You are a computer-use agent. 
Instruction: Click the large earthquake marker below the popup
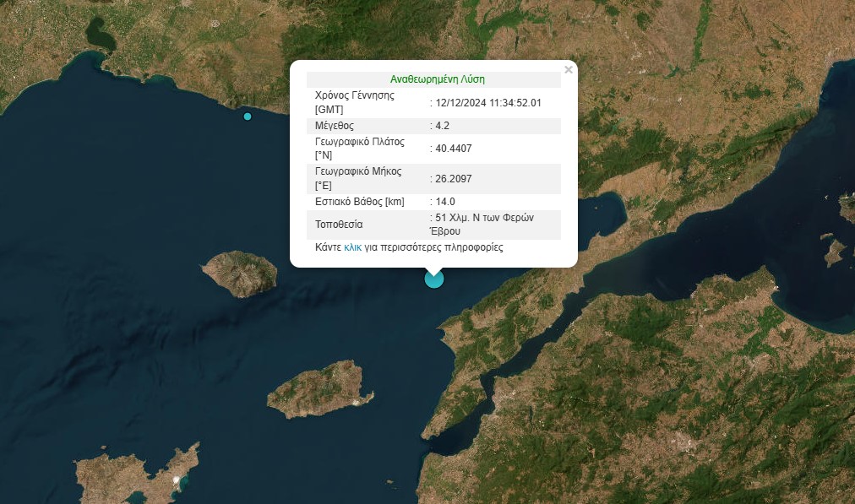click(x=433, y=279)
